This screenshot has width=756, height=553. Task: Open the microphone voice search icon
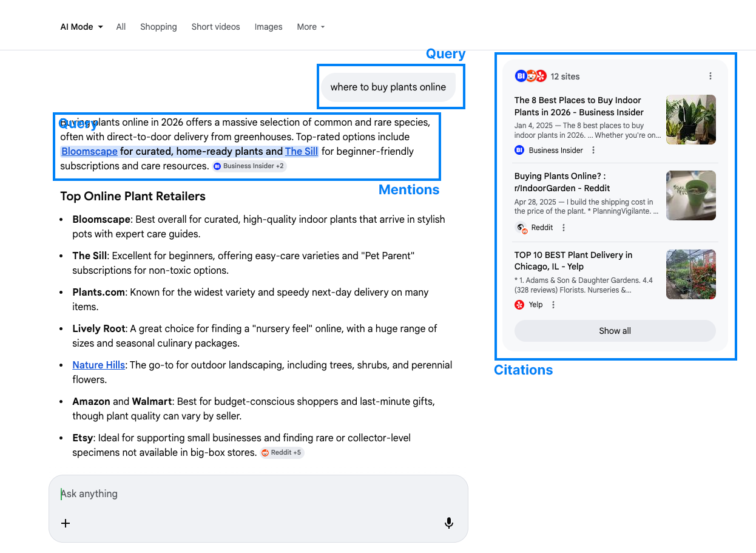[449, 523]
